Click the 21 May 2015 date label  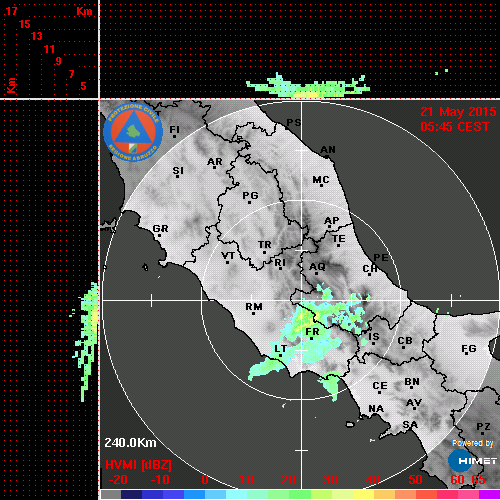click(x=458, y=112)
